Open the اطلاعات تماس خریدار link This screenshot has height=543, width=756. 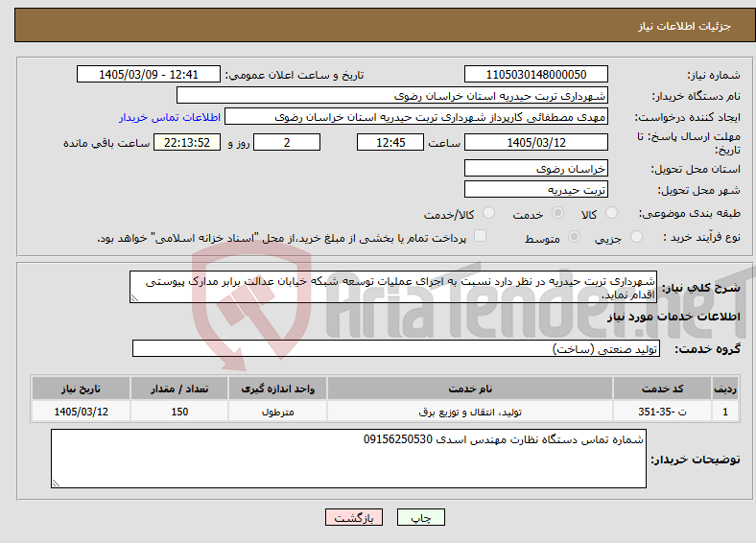[x=170, y=117]
